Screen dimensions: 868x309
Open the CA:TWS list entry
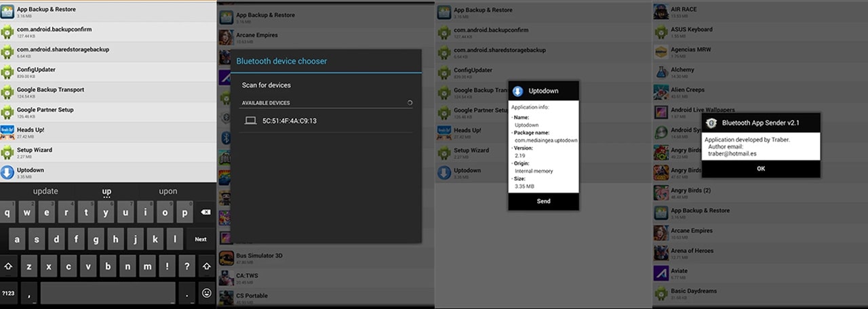326,278
